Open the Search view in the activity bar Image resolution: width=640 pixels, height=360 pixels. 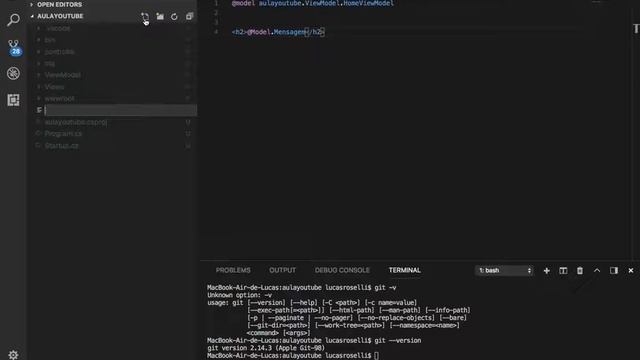pos(13,19)
